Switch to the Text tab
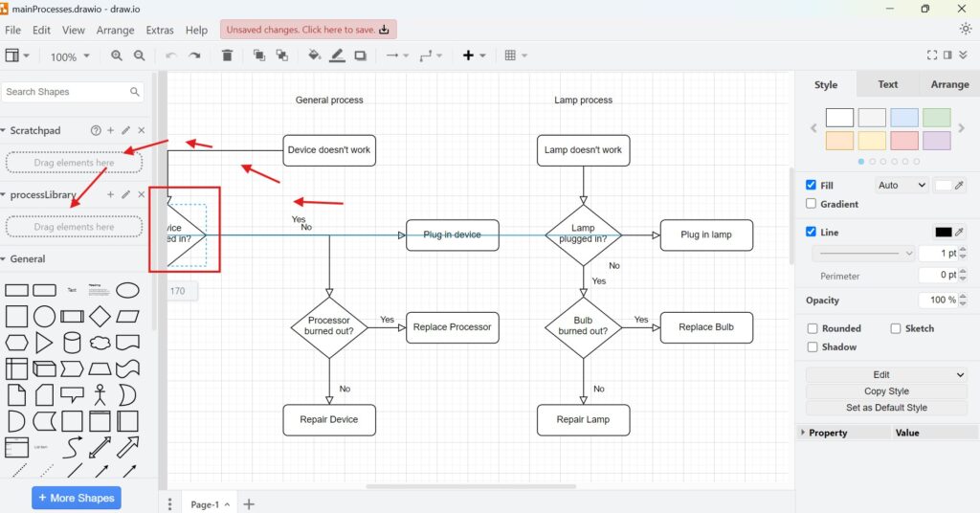Viewport: 980px width, 513px height. [887, 84]
